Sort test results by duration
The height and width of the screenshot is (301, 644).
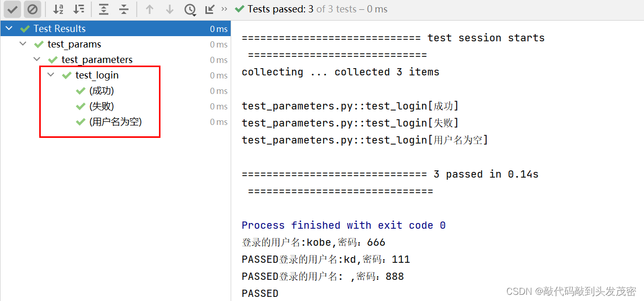[78, 9]
